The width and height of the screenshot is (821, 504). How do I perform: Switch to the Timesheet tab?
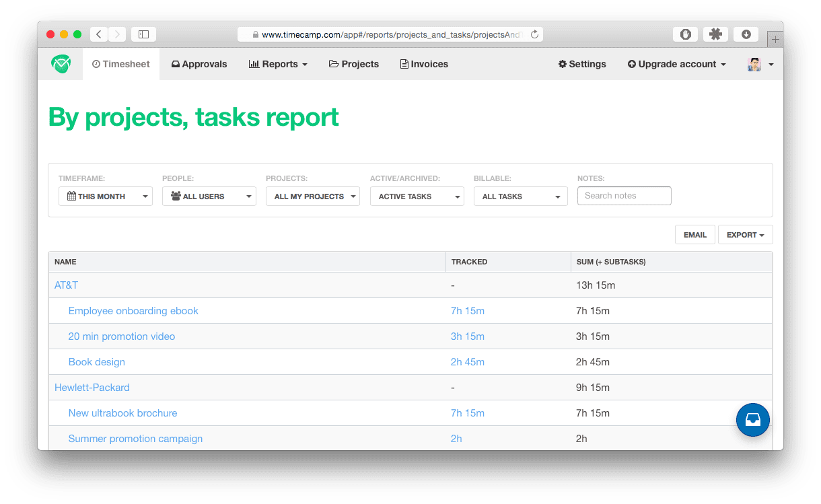tap(121, 63)
